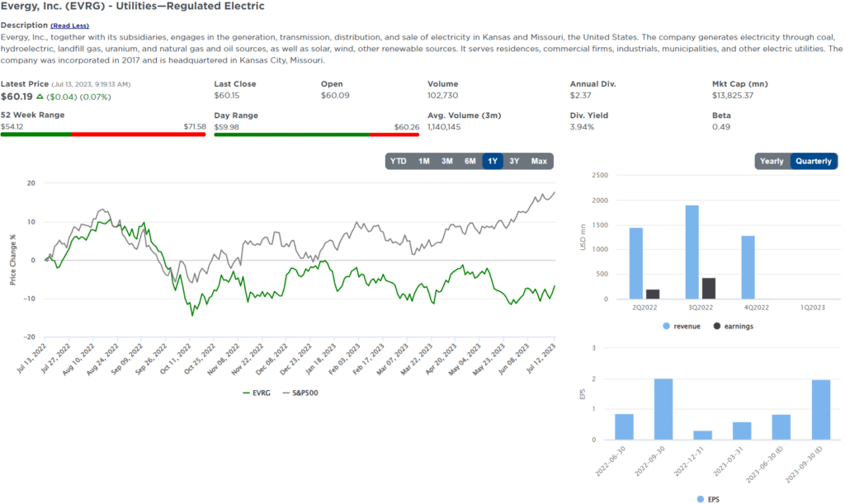Click the 52 Week Range bar
The width and height of the screenshot is (845, 504).
pos(103,134)
